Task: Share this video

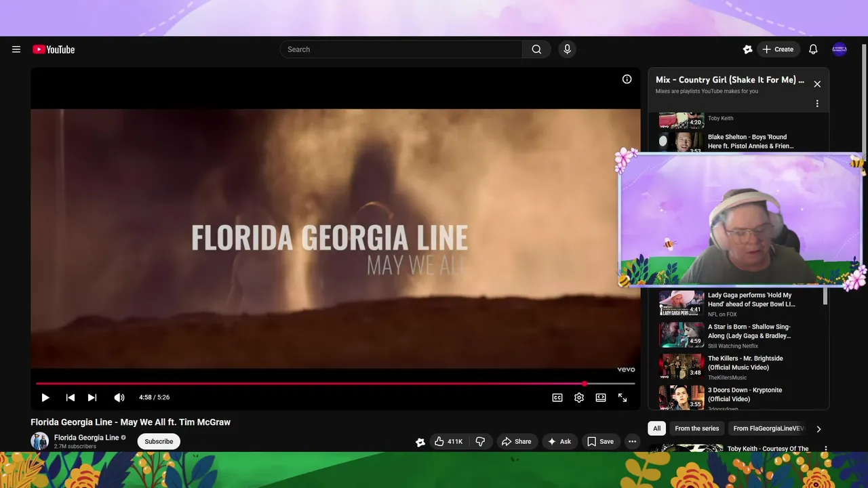Action: (516, 441)
